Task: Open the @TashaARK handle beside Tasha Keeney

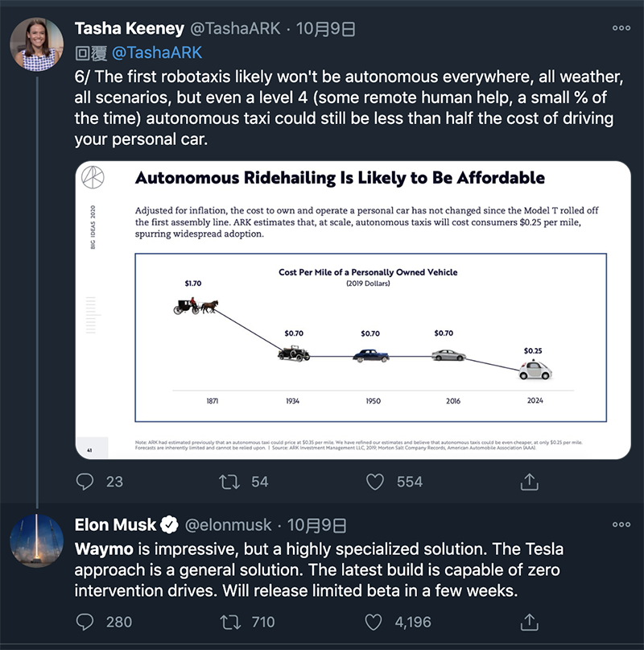Action: pyautogui.click(x=235, y=29)
